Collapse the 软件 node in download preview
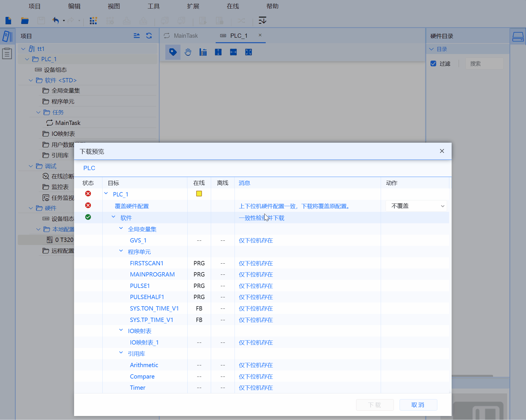The image size is (526, 420). tap(114, 217)
